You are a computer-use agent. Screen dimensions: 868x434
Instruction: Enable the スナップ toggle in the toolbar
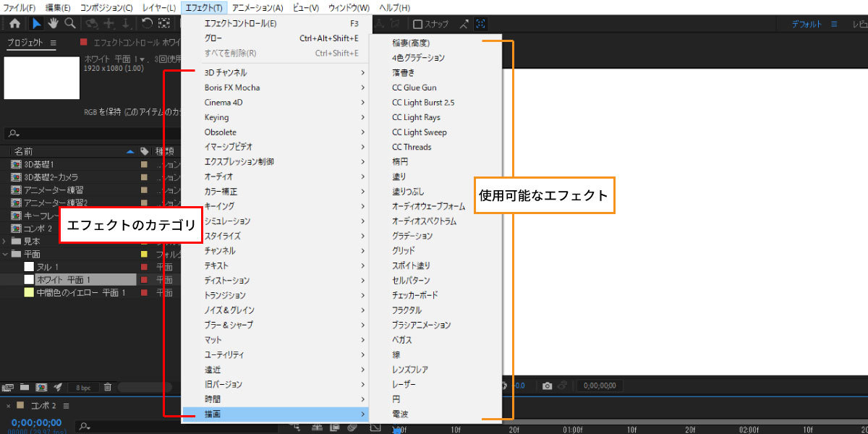pos(418,24)
